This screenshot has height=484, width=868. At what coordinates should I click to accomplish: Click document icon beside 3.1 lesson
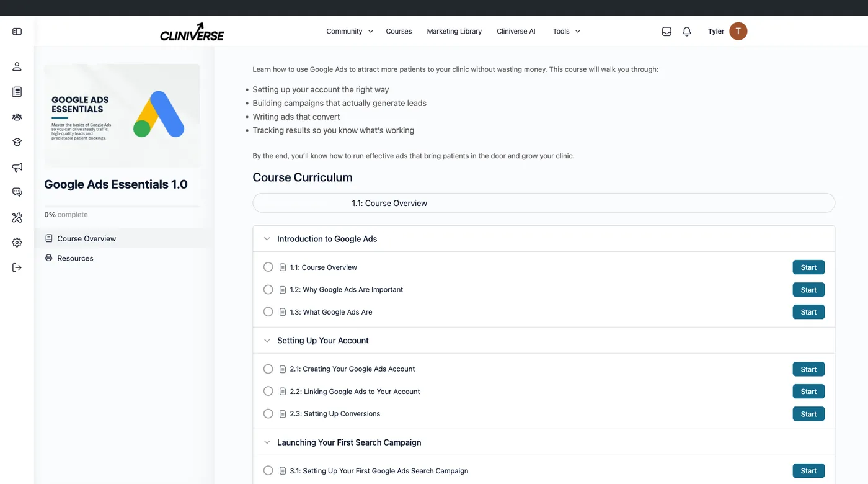(283, 471)
